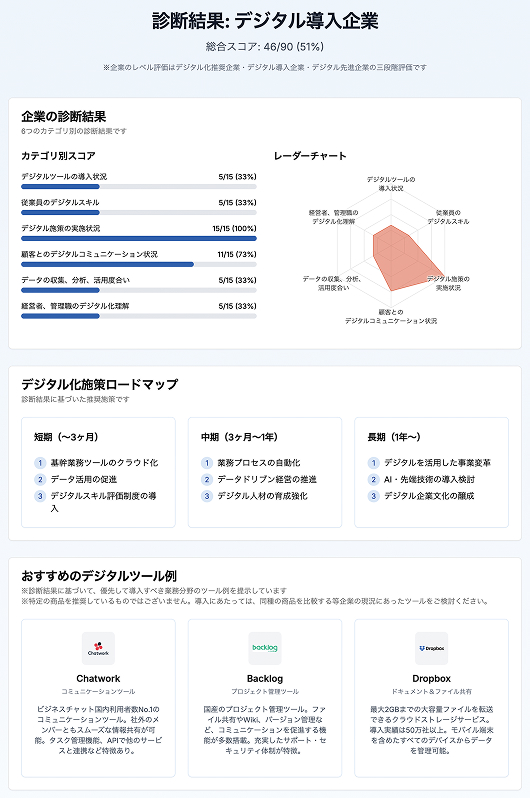Click the Chatwork logo icon
The width and height of the screenshot is (530, 798).
pyautogui.click(x=98, y=648)
